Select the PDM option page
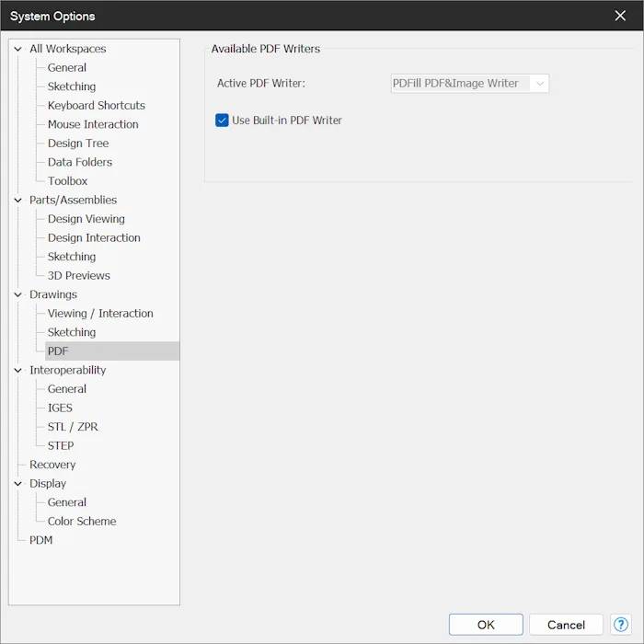This screenshot has width=644, height=644. (40, 540)
